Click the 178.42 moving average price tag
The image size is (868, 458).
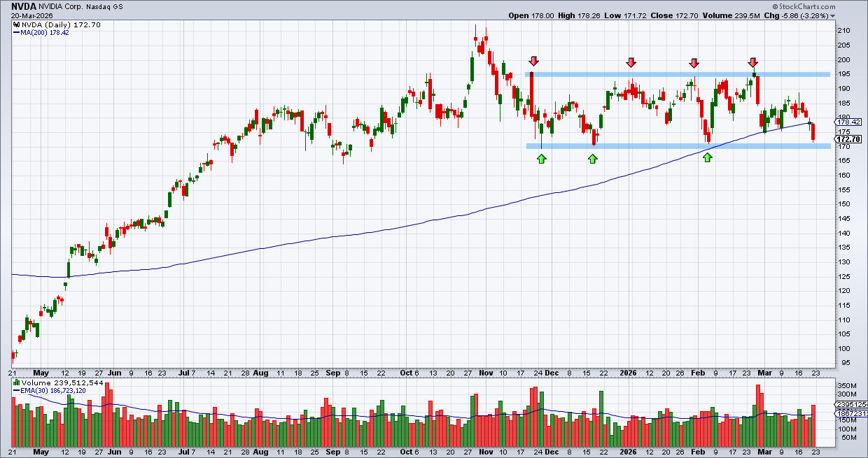click(x=849, y=122)
